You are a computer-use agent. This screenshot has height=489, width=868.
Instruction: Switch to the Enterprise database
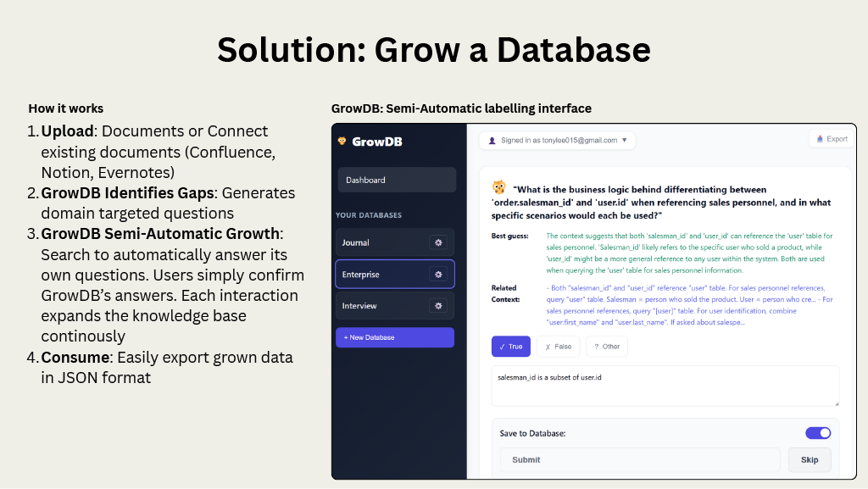(386, 274)
